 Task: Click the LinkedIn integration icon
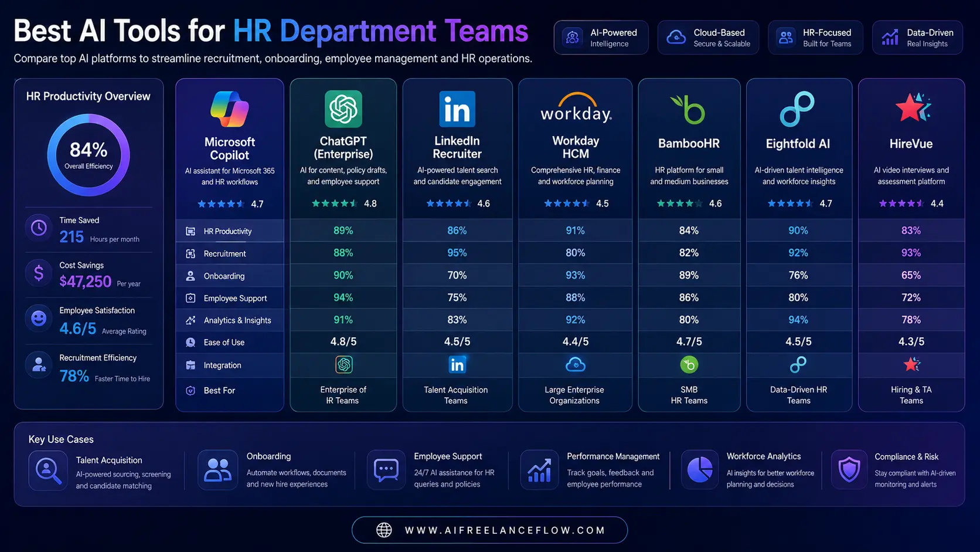tap(457, 365)
